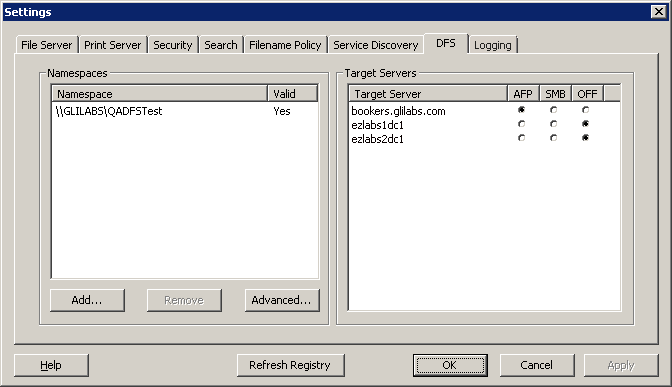Viewport: 672px width, 387px height.
Task: Click the Apply button
Action: point(621,365)
